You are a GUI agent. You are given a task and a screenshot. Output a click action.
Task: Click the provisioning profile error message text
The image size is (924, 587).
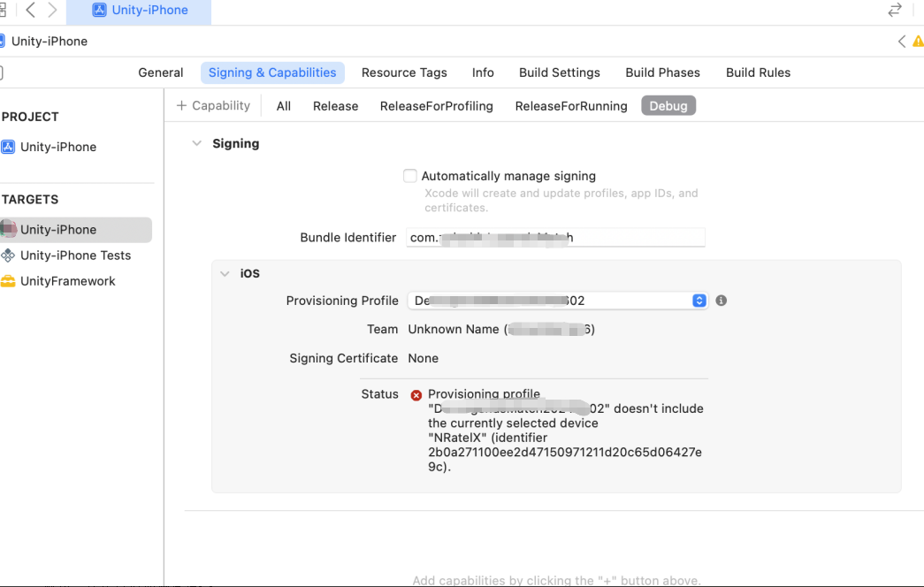pyautogui.click(x=565, y=431)
